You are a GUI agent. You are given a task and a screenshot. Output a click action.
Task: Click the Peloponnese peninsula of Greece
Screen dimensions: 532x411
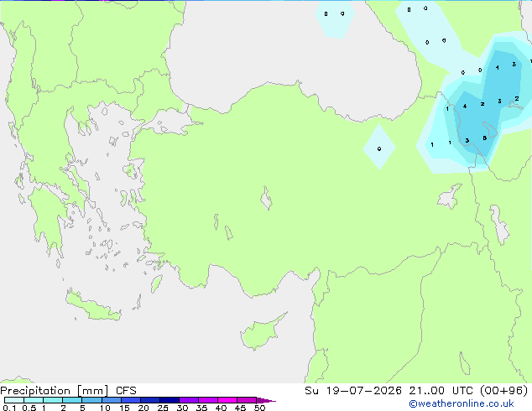point(48,217)
